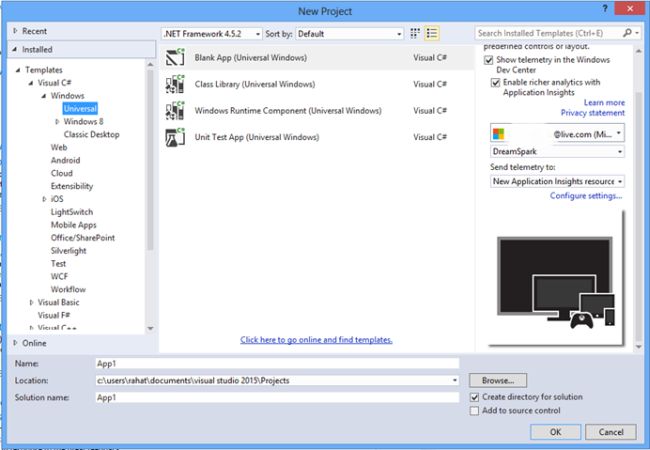Select the Extensibility template category

click(x=72, y=186)
